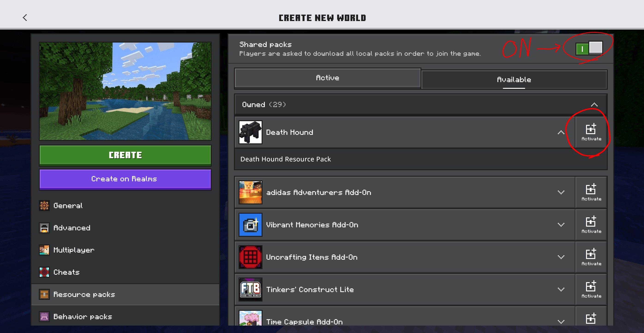The width and height of the screenshot is (644, 333).
Task: Expand Time Capsule Add-On details
Action: pyautogui.click(x=561, y=321)
